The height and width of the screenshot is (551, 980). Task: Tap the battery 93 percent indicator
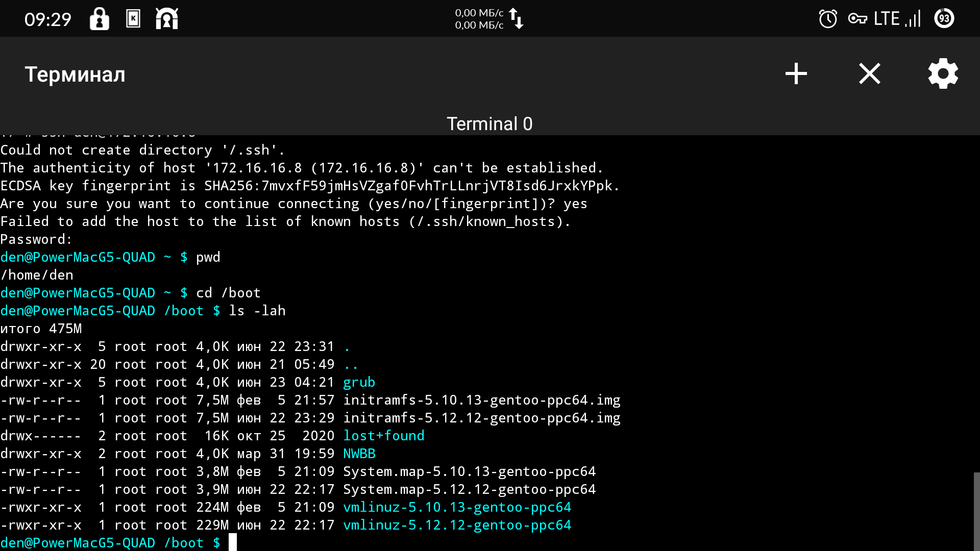coord(944,19)
